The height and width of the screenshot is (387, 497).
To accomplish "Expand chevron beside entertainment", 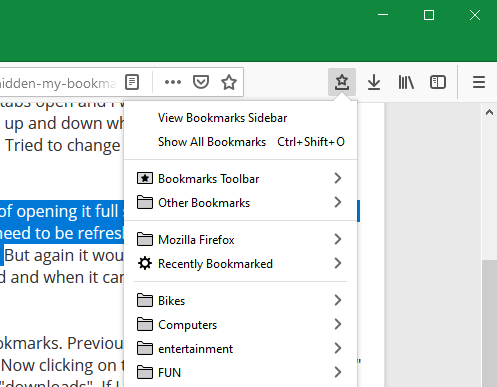I will pos(338,348).
